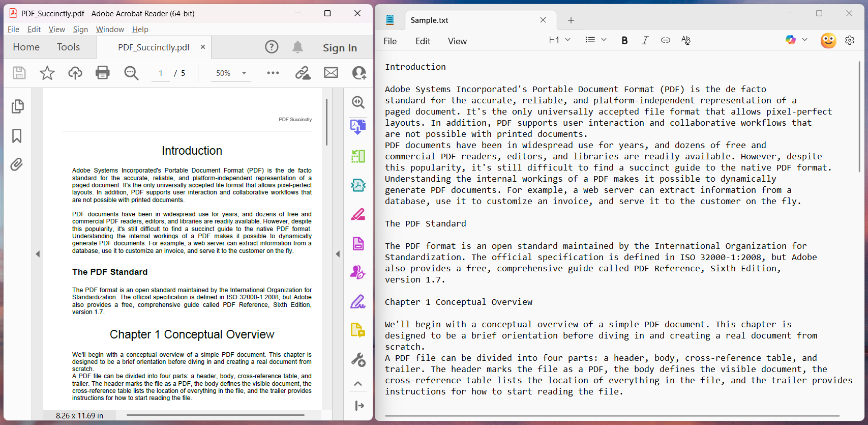Open the more tools ellipsis in Acrobat
868x425 pixels.
pos(273,73)
